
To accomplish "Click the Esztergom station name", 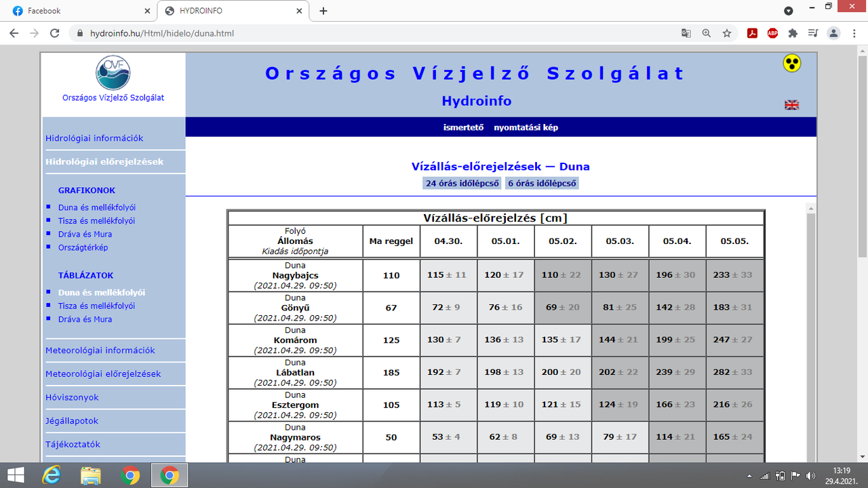I will coord(296,405).
